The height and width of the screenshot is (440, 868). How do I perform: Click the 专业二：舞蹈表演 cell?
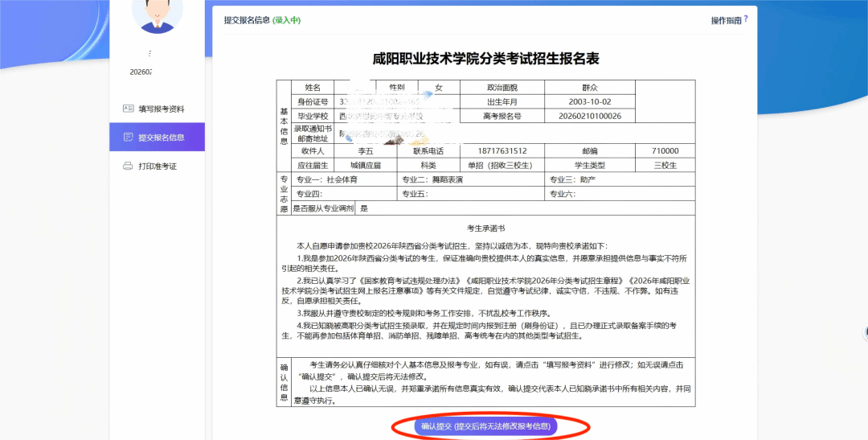coord(429,180)
